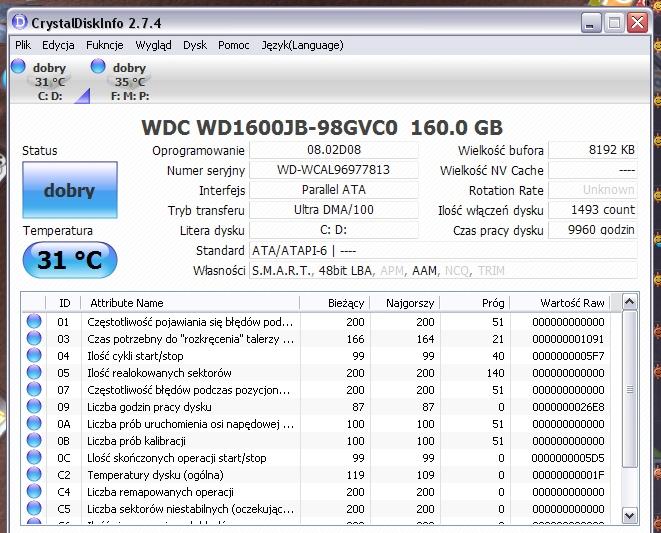The image size is (661, 533).
Task: Select row 'Liczba godzin pracy dysku'
Action: tap(320, 407)
